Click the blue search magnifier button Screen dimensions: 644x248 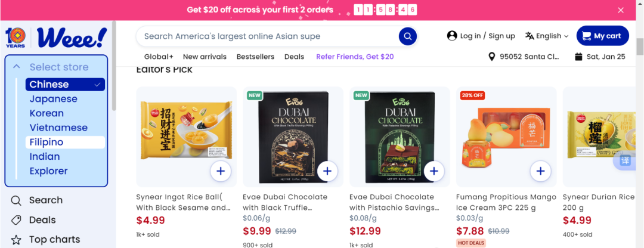point(407,36)
